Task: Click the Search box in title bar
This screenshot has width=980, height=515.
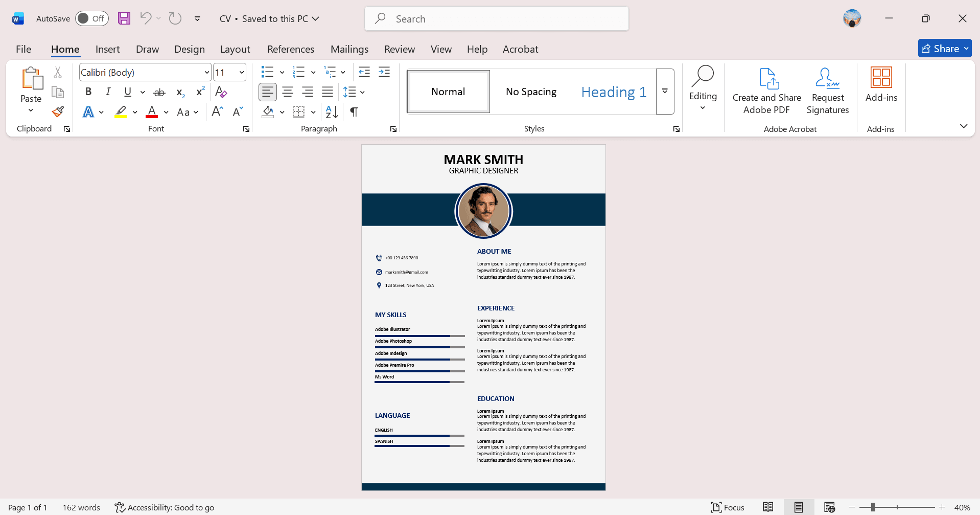Action: click(497, 19)
